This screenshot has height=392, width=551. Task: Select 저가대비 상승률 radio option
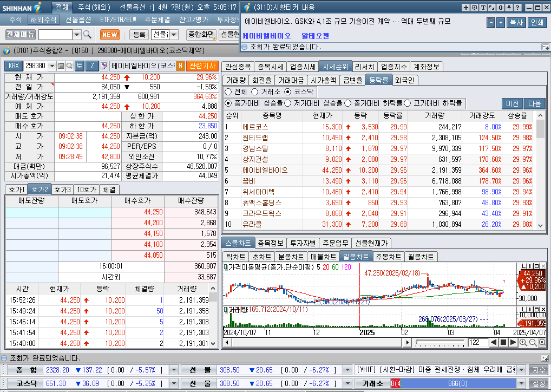[x=288, y=103]
